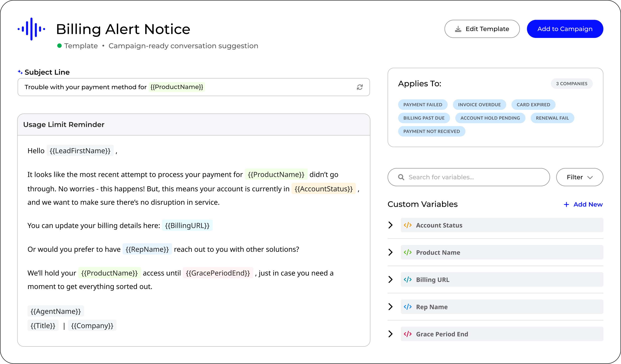The image size is (621, 364).
Task: Click the {{ProductName}} token after 'We'll hold your'
Action: (x=109, y=273)
